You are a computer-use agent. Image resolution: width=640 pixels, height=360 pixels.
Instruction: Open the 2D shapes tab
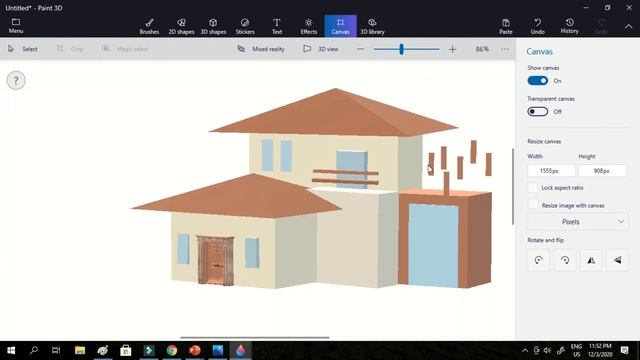tap(181, 26)
